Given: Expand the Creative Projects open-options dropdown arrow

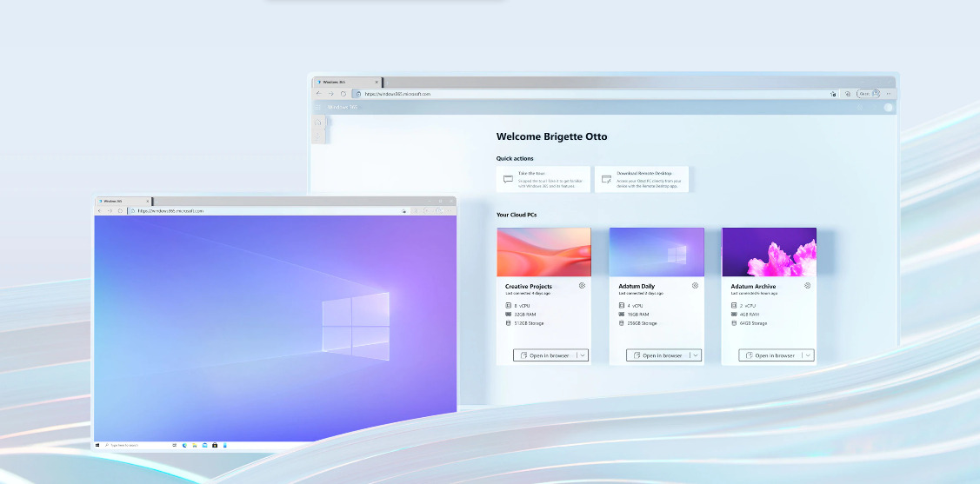Looking at the screenshot, I should click(x=583, y=355).
